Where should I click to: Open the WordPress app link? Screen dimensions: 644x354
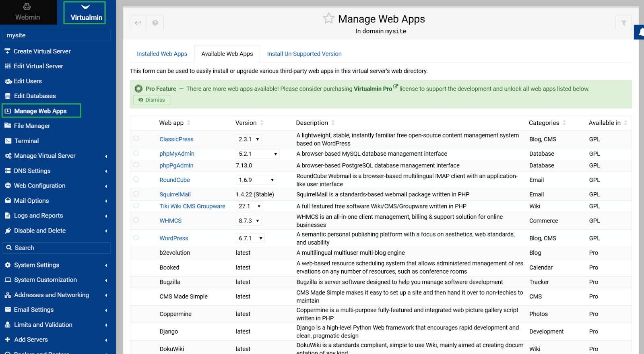pos(174,238)
